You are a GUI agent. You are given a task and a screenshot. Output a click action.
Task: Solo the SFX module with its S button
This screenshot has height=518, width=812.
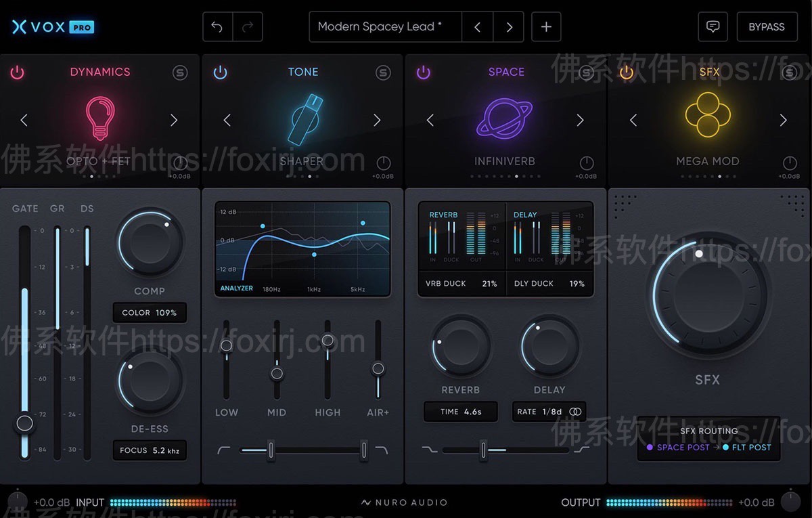[x=789, y=72]
